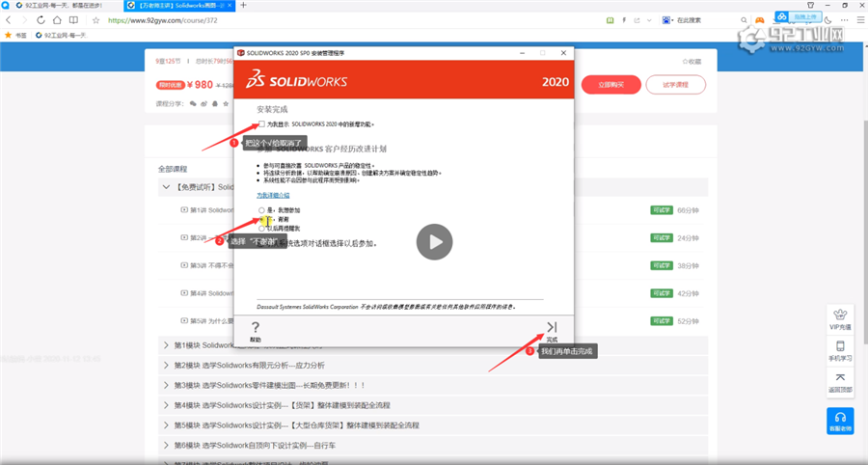Open the address bar dropdown chevron
The width and height of the screenshot is (868, 465).
[x=649, y=20]
